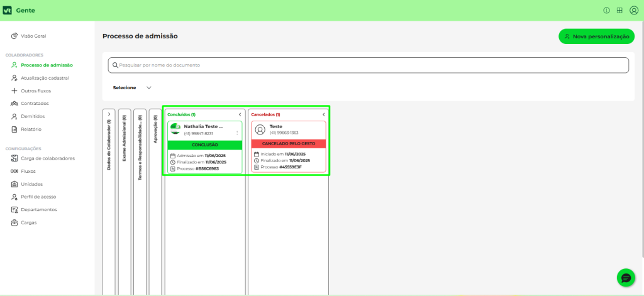
Task: Click the user profile avatar icon
Action: (x=633, y=10)
